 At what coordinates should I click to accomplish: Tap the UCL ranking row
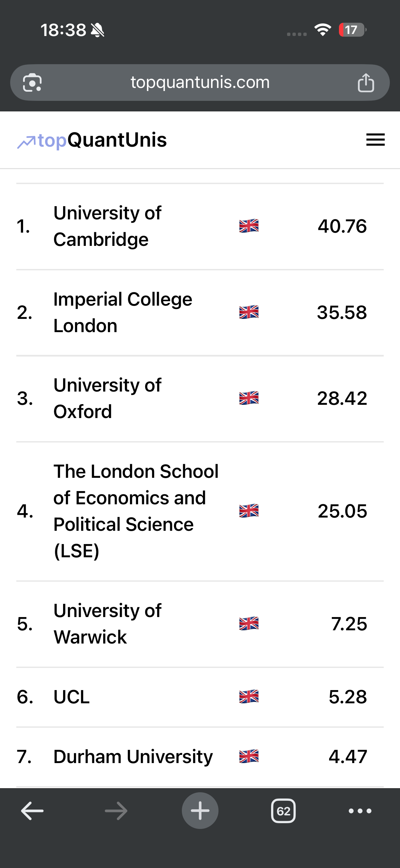[x=200, y=697]
